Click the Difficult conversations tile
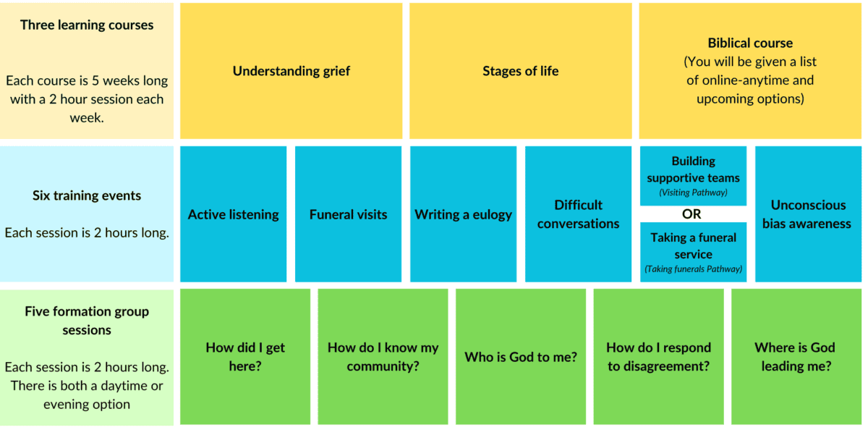Viewport: 868px width, 430px height. click(578, 214)
